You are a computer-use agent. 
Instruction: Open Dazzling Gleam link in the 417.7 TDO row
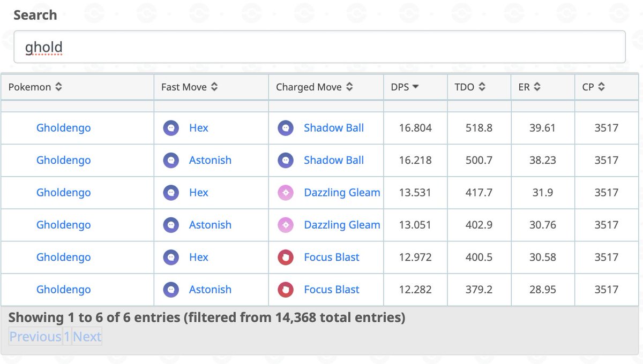(x=342, y=193)
